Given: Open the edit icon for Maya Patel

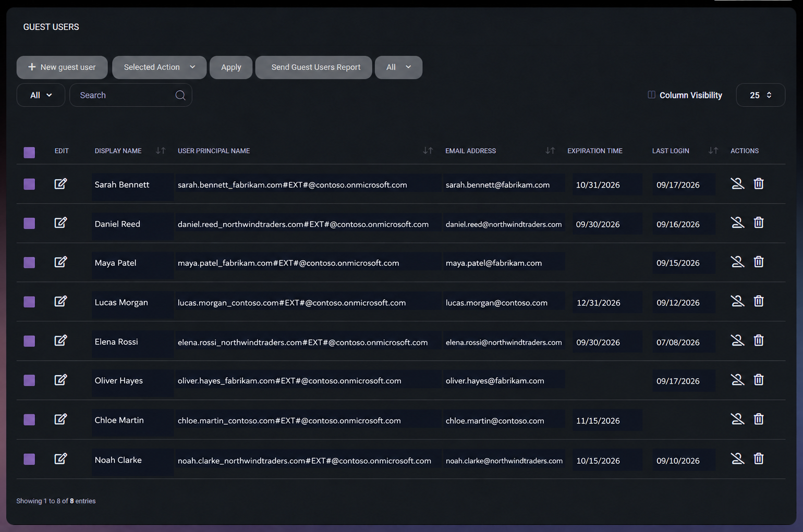Looking at the screenshot, I should pos(60,262).
